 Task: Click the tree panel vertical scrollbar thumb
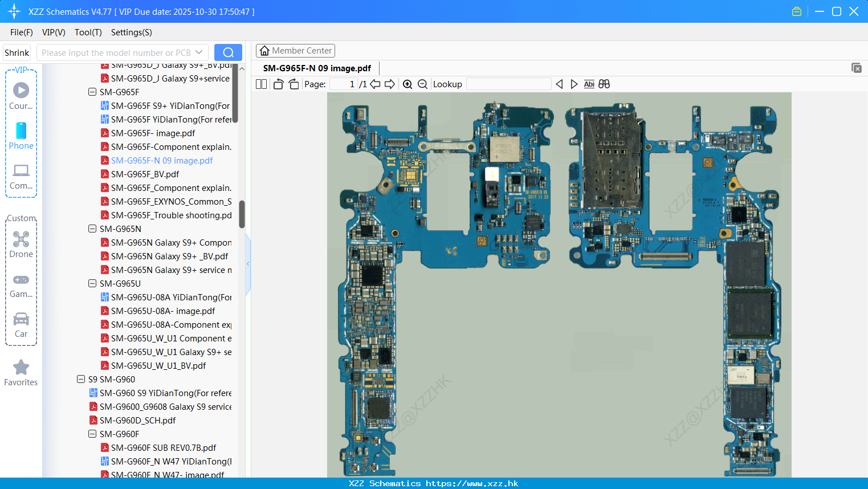tap(242, 214)
